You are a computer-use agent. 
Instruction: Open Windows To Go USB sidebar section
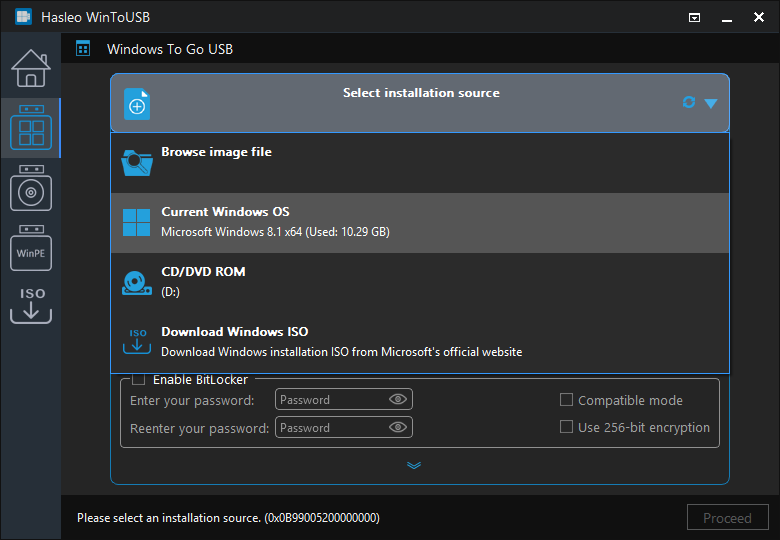coord(31,128)
